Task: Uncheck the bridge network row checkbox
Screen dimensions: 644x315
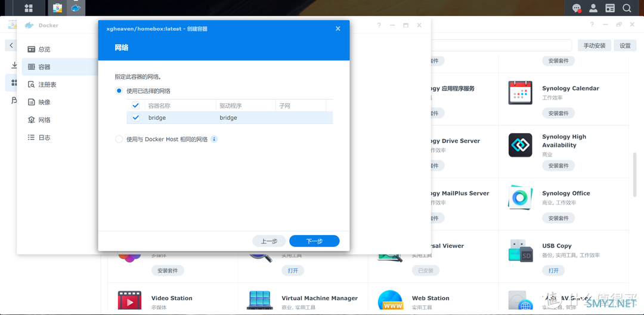Action: coord(135,118)
